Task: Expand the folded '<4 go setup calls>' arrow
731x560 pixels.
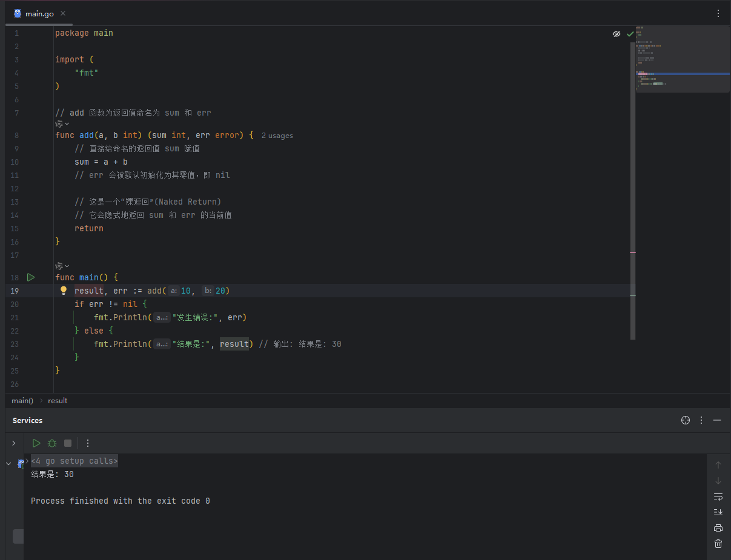Action: pyautogui.click(x=27, y=461)
